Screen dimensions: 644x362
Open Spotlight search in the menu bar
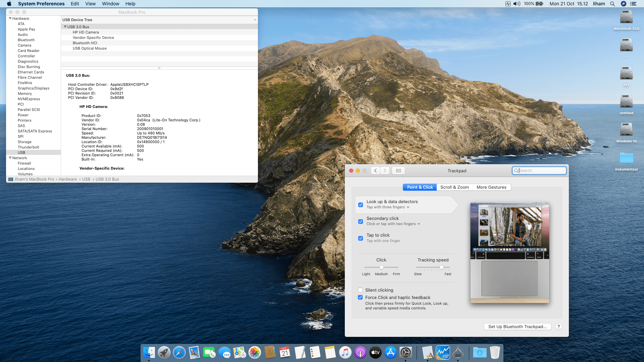[x=612, y=4]
